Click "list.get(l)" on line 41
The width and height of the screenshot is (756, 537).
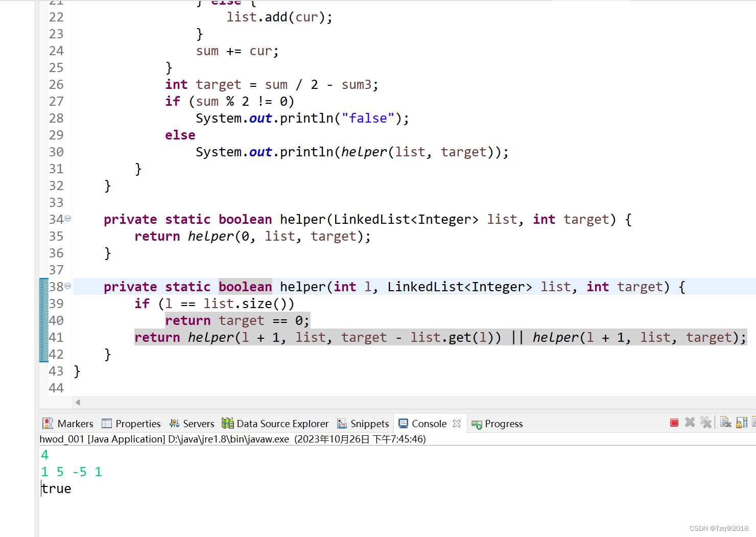(x=452, y=337)
